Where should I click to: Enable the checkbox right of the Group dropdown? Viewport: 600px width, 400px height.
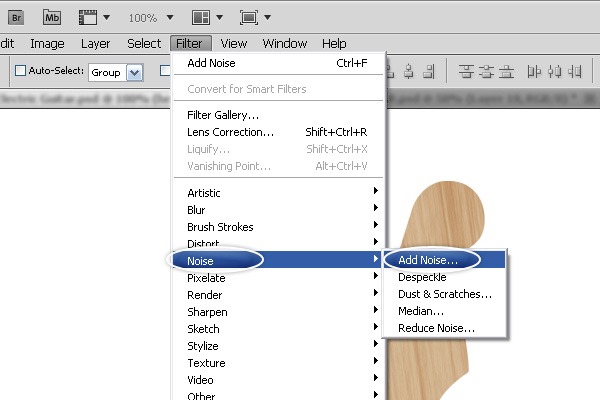pyautogui.click(x=163, y=71)
